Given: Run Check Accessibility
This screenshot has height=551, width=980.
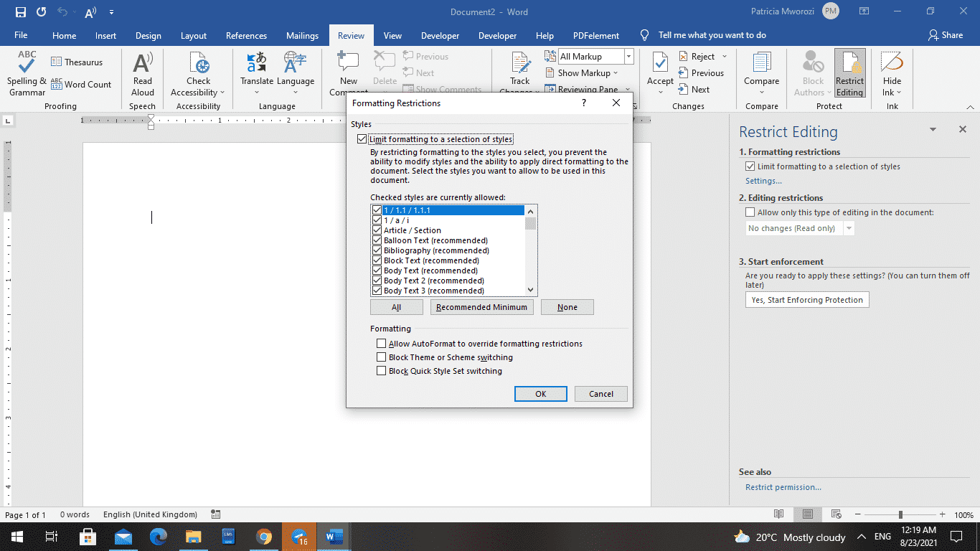Looking at the screenshot, I should [198, 72].
